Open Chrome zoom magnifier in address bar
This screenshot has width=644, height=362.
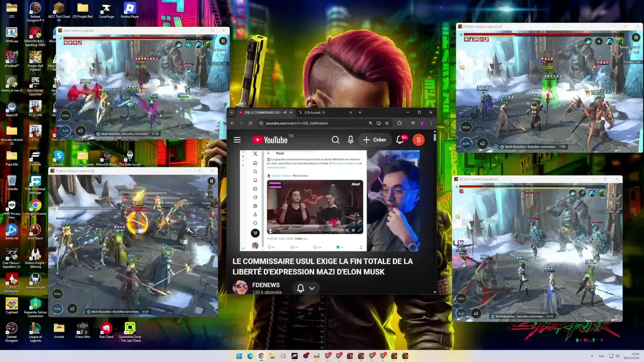371,123
